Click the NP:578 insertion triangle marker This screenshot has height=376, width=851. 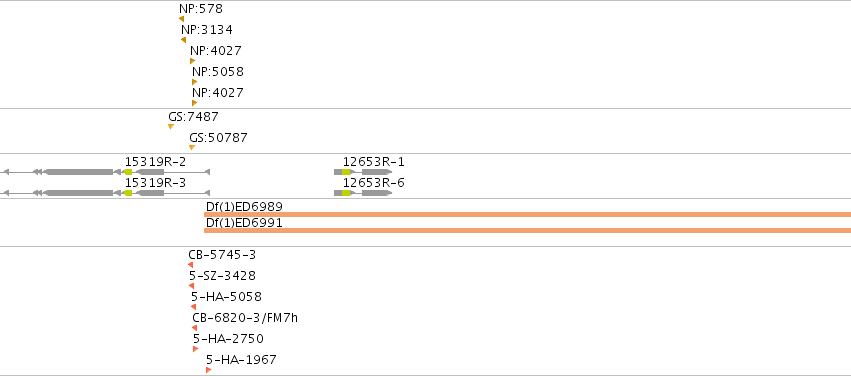coord(181,19)
